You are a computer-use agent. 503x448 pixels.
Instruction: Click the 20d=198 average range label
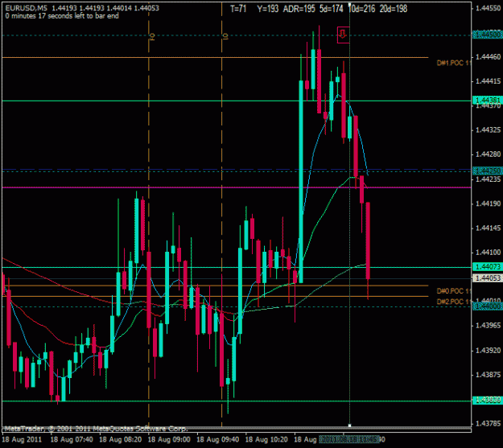click(394, 9)
